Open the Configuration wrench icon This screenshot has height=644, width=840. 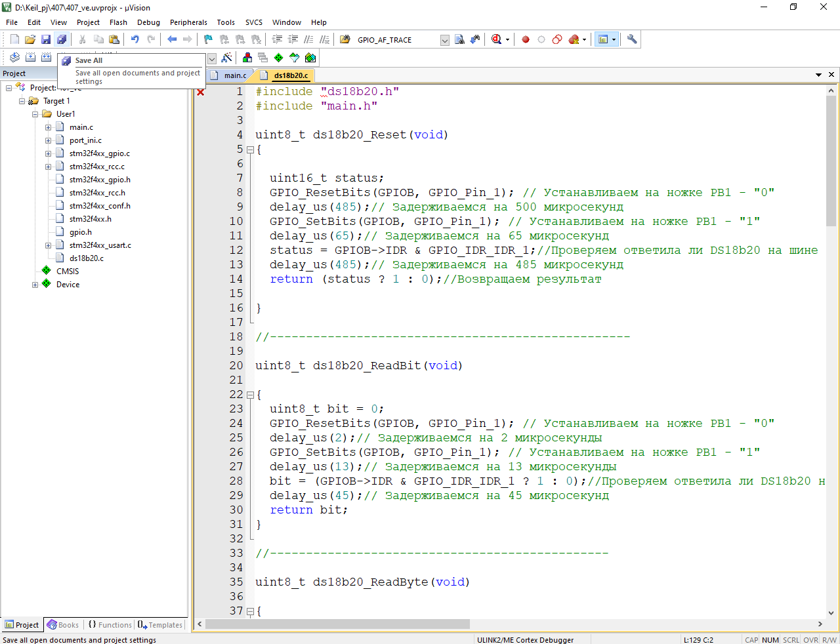click(632, 39)
